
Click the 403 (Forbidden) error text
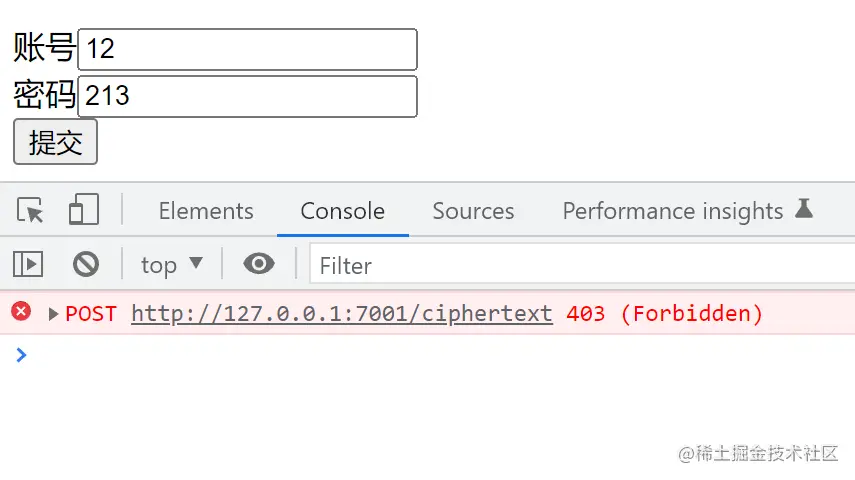point(664,314)
